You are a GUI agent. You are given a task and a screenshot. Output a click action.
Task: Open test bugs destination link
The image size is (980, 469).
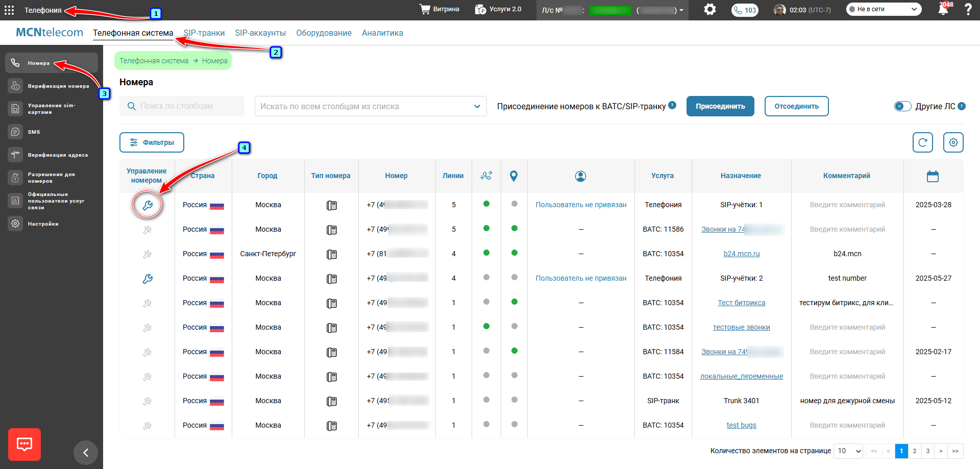741,425
